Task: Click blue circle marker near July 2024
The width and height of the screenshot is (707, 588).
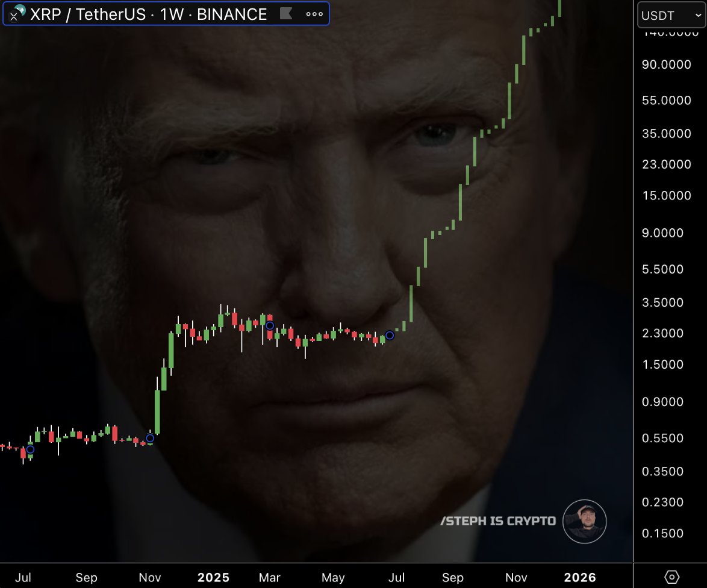Action: click(x=30, y=449)
